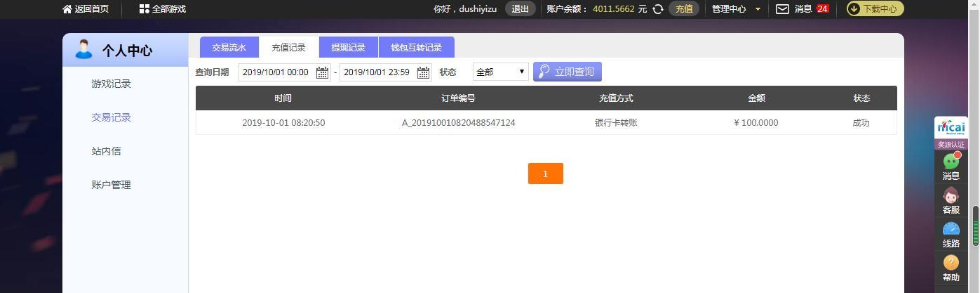Open 站内信 in the sidebar
The image size is (980, 293).
pos(106,151)
